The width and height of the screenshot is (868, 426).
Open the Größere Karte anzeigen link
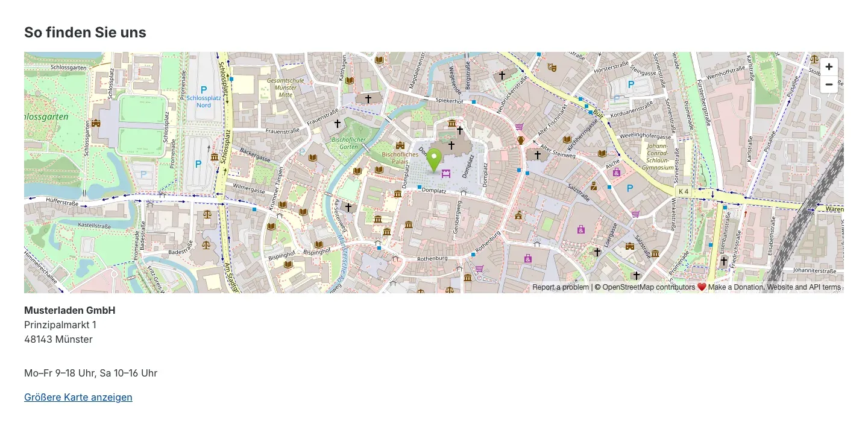tap(78, 397)
